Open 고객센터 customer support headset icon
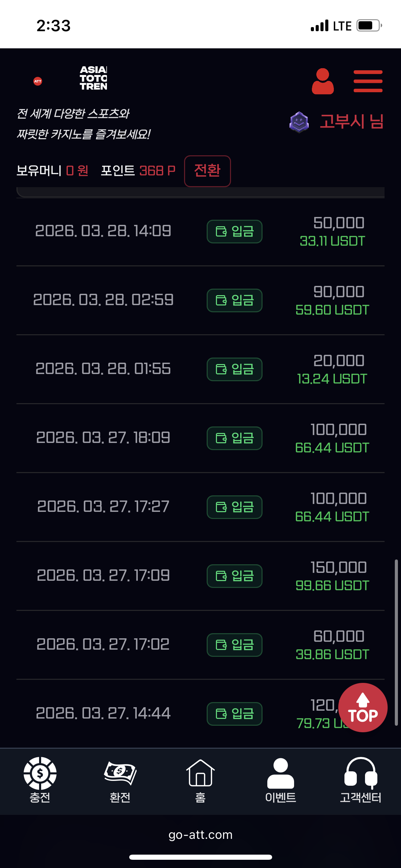 (x=361, y=780)
